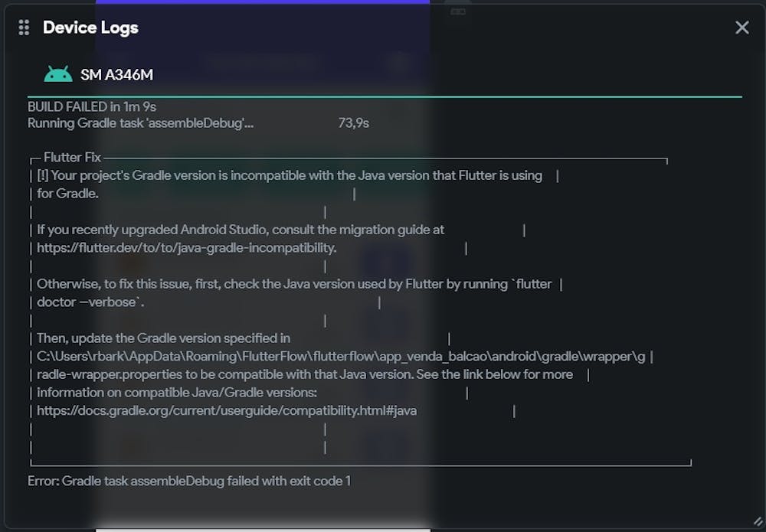Click the resize grip at bottom-right corner
This screenshot has height=532, width=766.
pyautogui.click(x=758, y=523)
